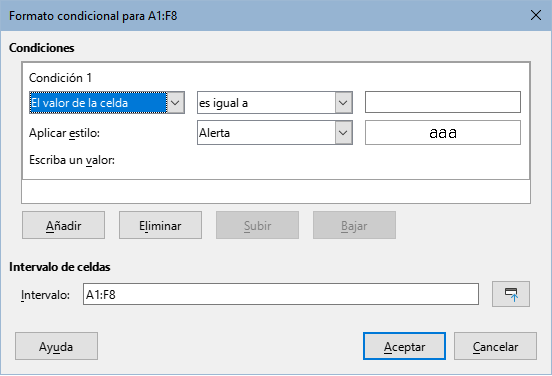Click the Añadir button
552x376 pixels.
[x=63, y=225]
